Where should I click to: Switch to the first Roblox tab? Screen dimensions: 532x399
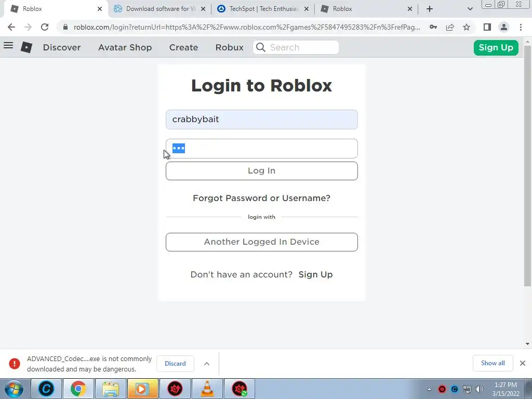coord(56,9)
